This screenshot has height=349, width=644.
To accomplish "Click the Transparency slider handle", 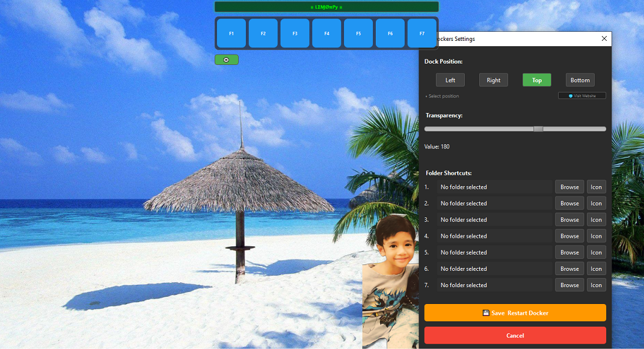I will (x=538, y=129).
